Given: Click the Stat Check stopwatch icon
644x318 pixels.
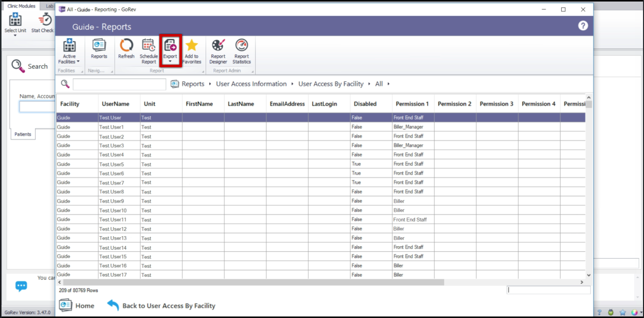Looking at the screenshot, I should pyautogui.click(x=45, y=20).
